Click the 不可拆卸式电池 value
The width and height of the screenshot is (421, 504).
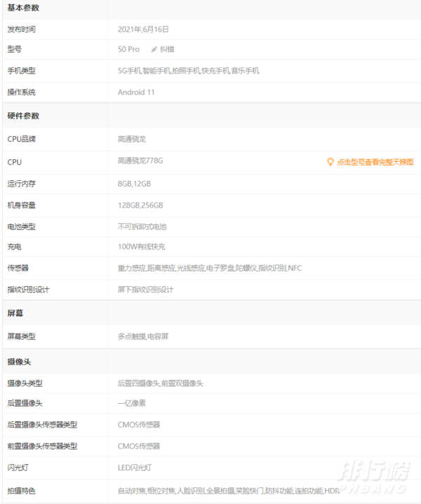142,226
